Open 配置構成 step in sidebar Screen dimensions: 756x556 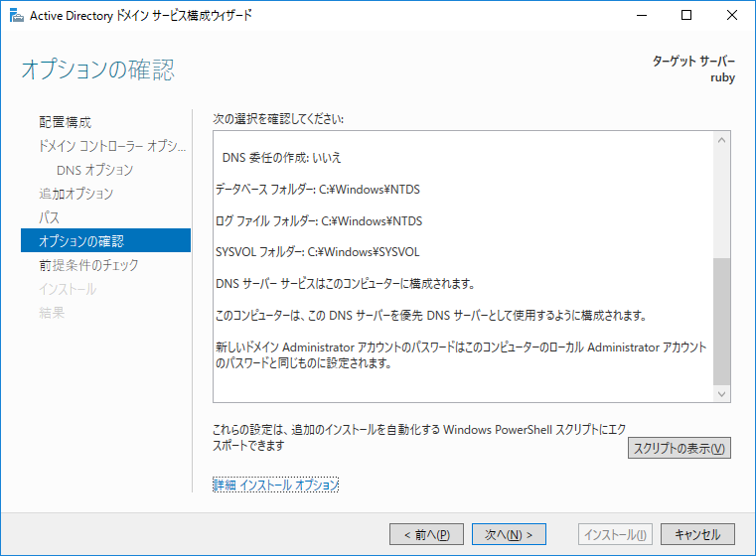[65, 122]
